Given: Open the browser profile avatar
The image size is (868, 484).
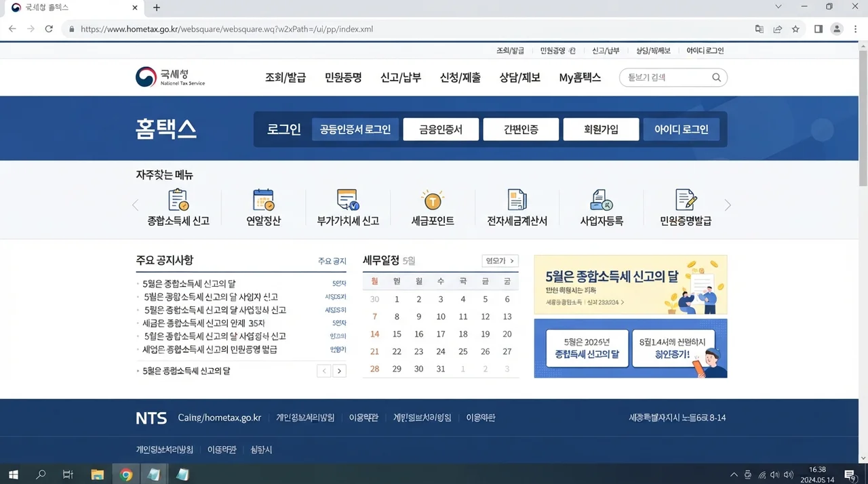Looking at the screenshot, I should (x=837, y=29).
